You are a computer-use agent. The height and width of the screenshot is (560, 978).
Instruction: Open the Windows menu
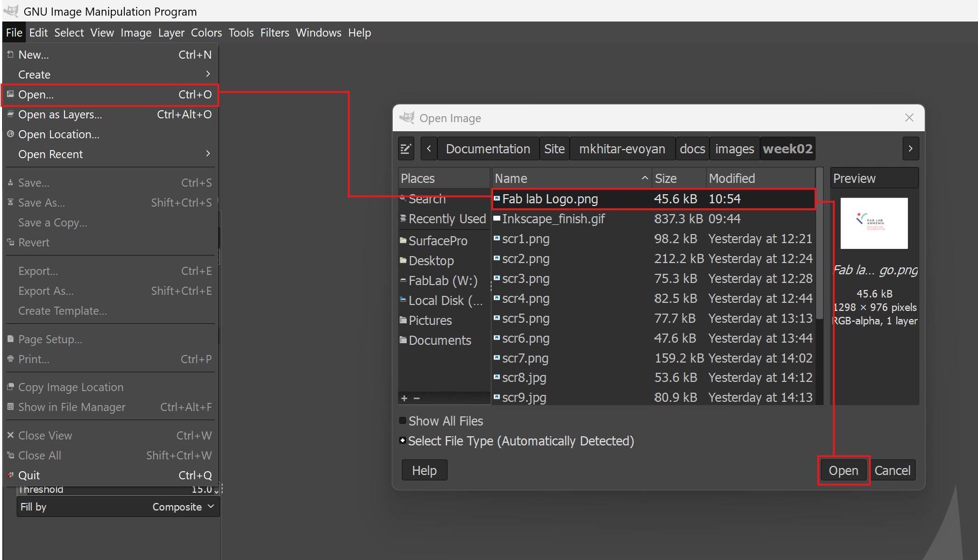point(318,33)
